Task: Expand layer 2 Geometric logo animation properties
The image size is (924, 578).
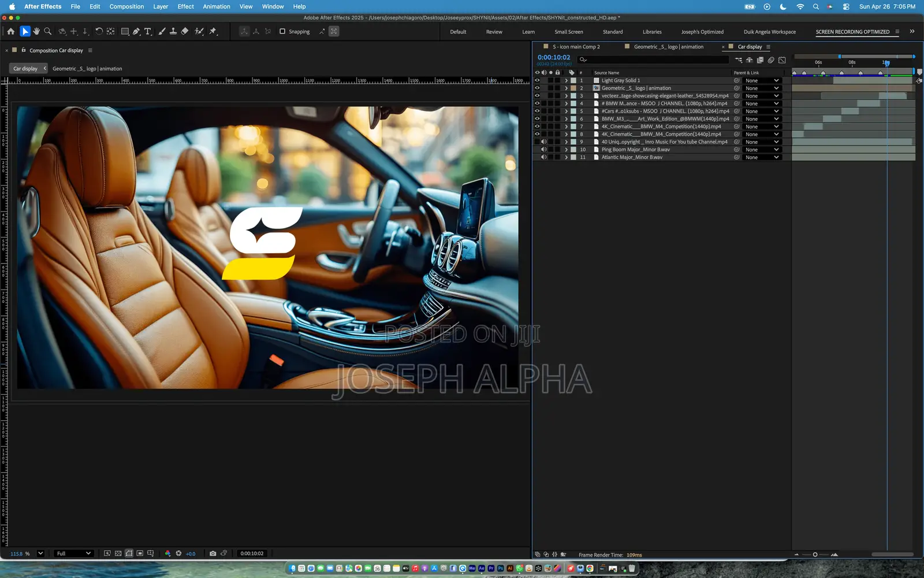Action: click(x=566, y=88)
